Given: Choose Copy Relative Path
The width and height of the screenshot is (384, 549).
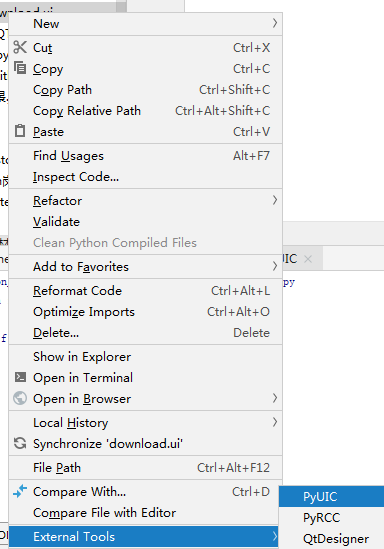Looking at the screenshot, I should click(145, 111).
